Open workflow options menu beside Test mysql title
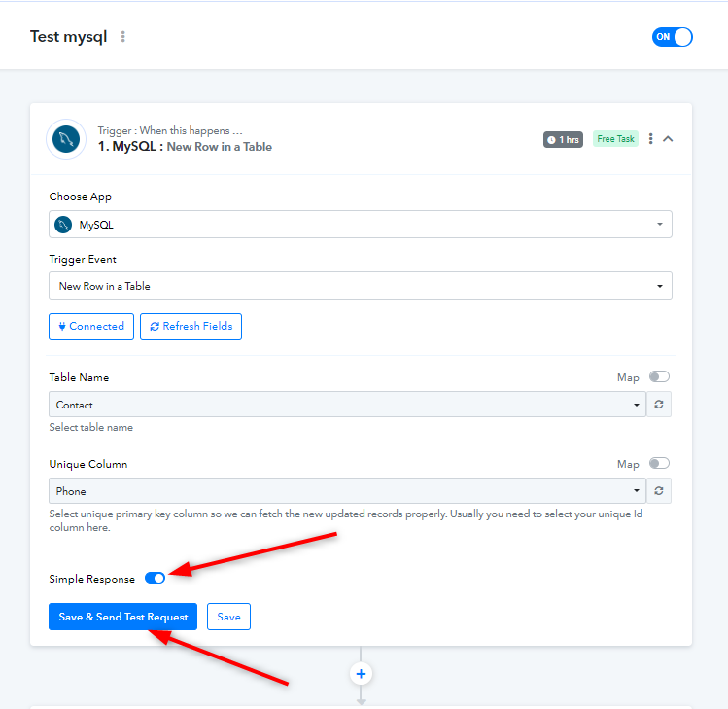This screenshot has width=728, height=709. (123, 37)
